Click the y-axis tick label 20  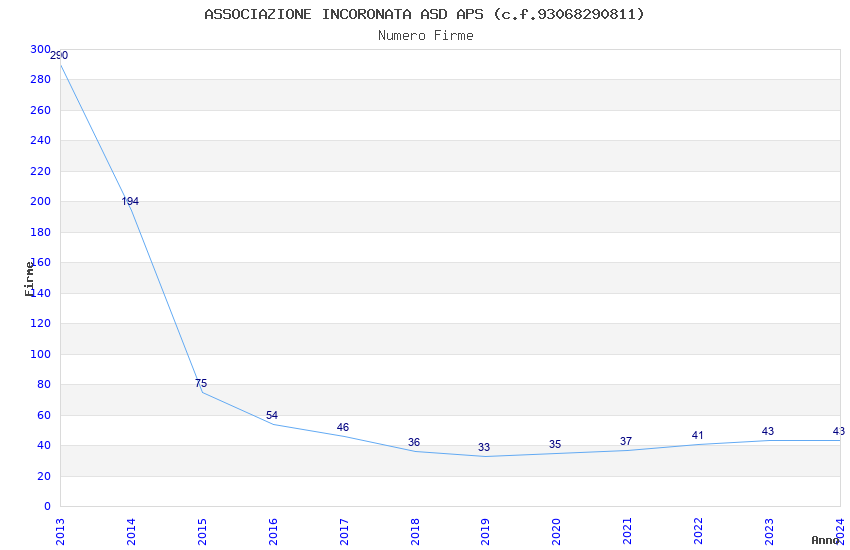coord(43,476)
